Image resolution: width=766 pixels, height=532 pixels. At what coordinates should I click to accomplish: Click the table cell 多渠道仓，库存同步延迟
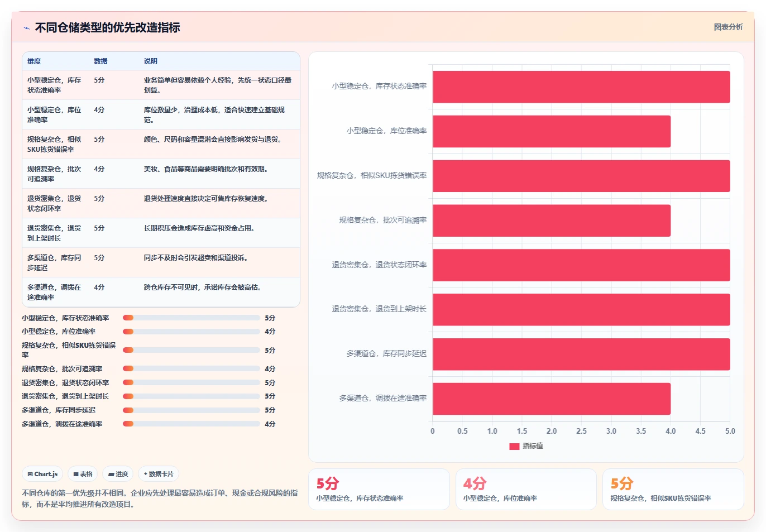point(55,262)
